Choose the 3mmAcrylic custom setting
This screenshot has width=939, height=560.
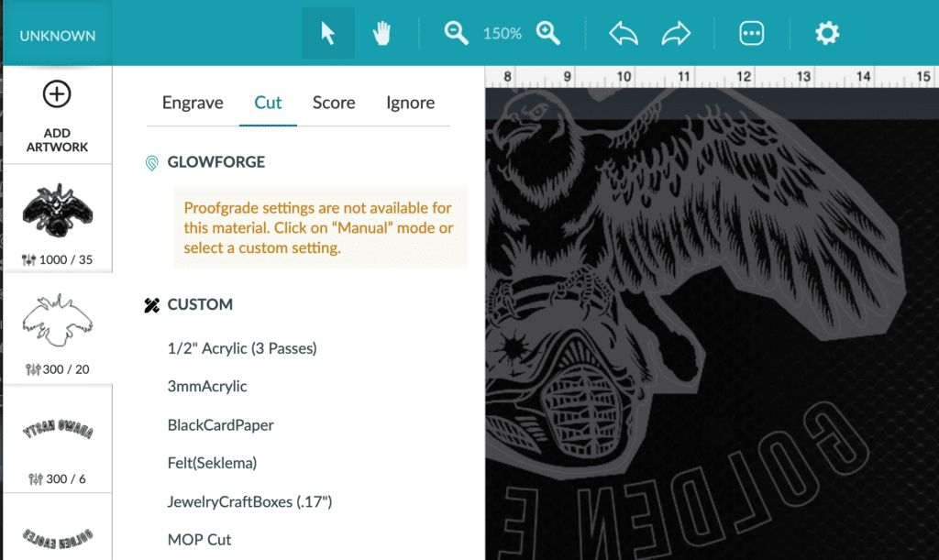tap(207, 387)
